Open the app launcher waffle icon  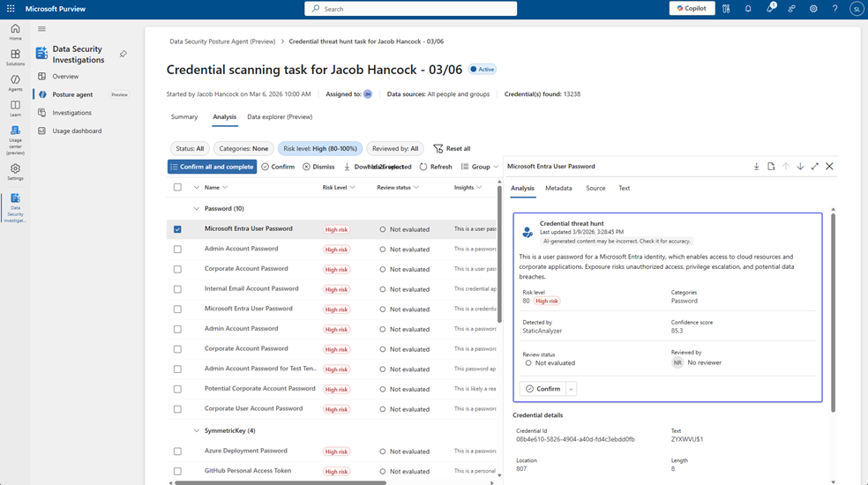(11, 9)
